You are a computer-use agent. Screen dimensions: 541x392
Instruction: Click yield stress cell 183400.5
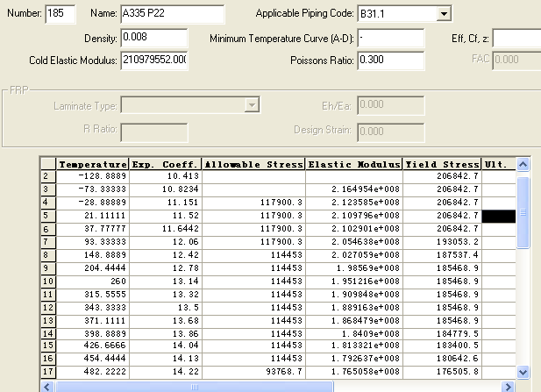[x=442, y=346]
